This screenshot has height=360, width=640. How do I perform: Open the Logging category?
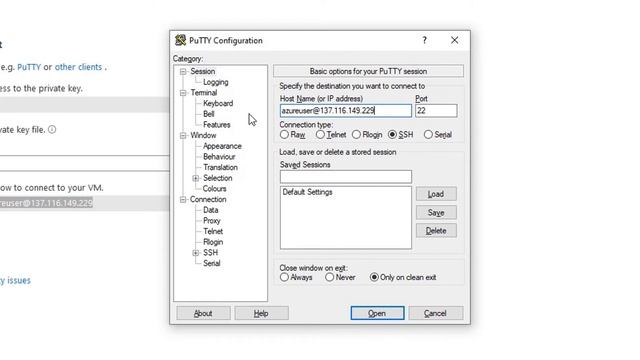(216, 82)
